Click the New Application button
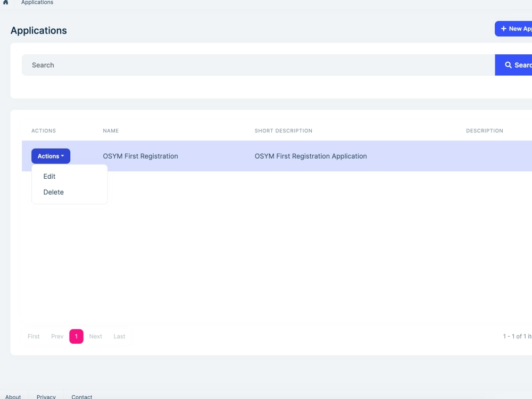The width and height of the screenshot is (532, 399). coord(513,29)
